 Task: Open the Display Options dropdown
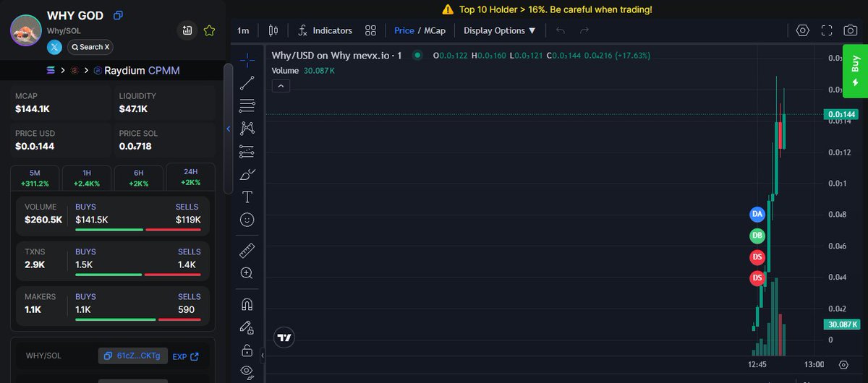click(500, 30)
